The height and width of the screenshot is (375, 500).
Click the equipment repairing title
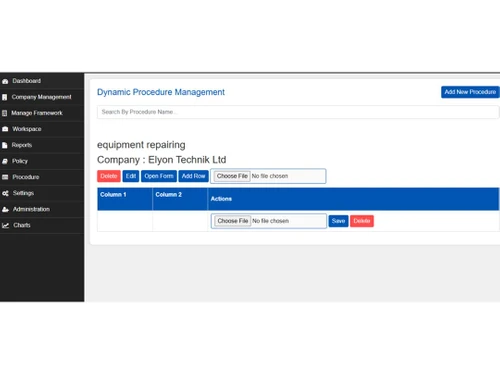(x=141, y=145)
